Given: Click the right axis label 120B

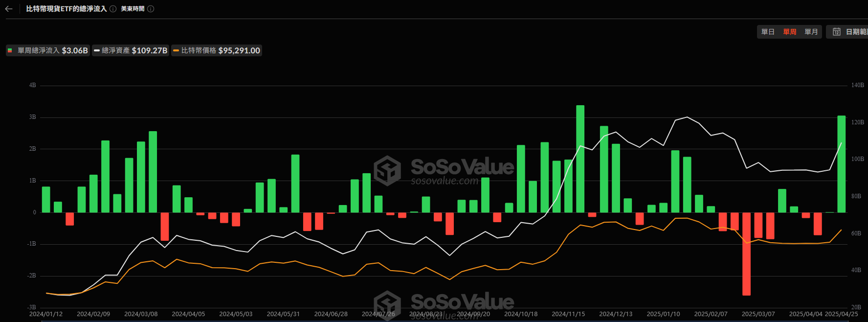Looking at the screenshot, I should (857, 122).
